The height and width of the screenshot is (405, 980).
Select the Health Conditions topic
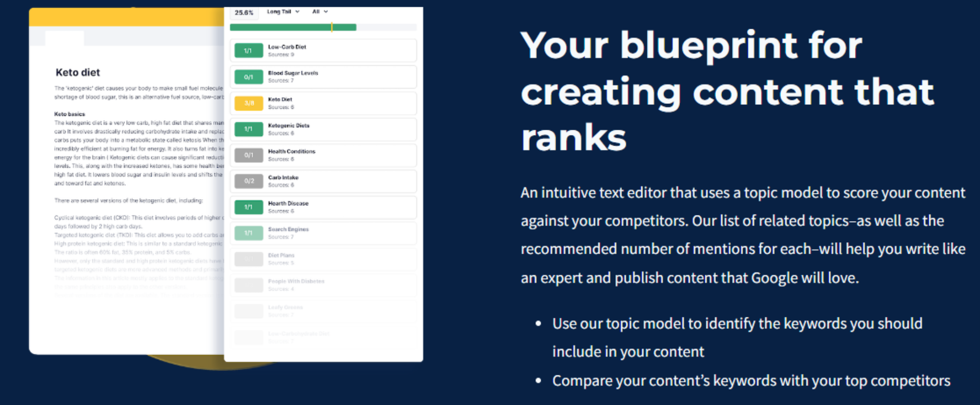(323, 155)
